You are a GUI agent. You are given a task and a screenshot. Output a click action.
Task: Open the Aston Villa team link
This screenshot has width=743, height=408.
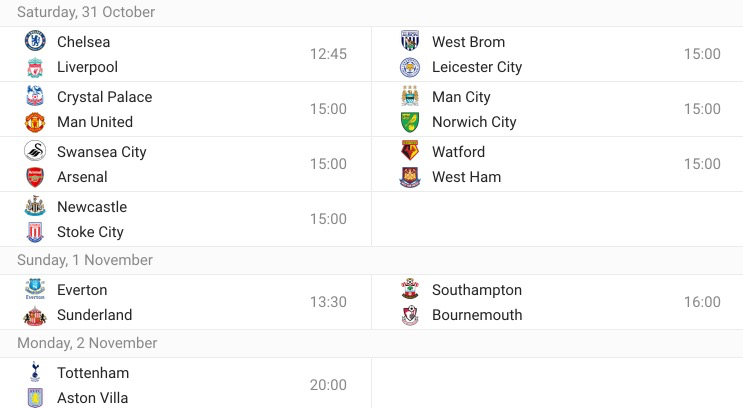pyautogui.click(x=92, y=398)
